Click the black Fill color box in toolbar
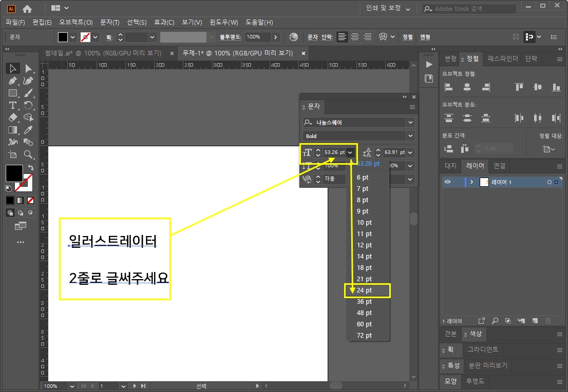This screenshot has width=568, height=392. [14, 173]
